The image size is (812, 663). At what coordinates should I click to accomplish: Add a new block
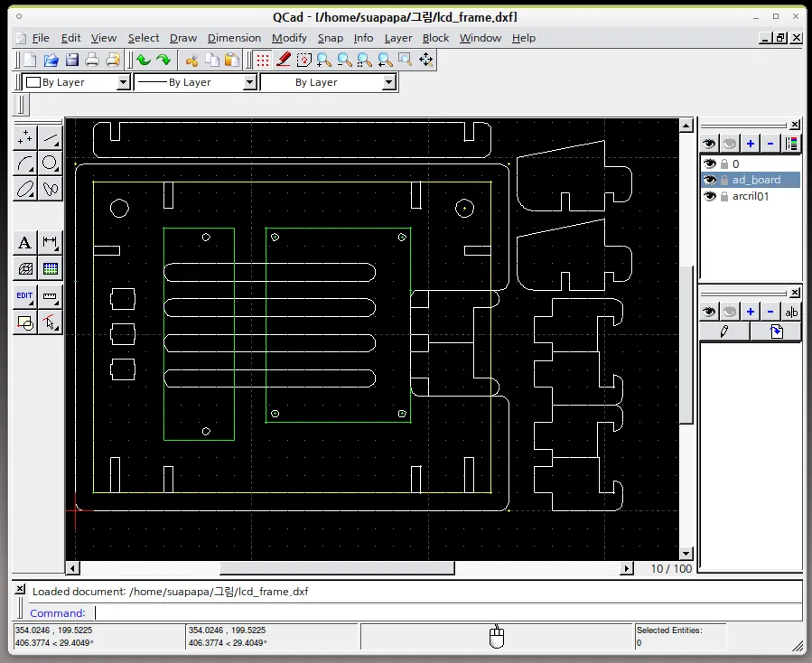(x=751, y=312)
